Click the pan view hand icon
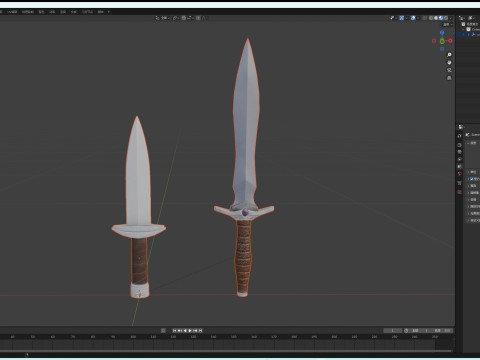 pyautogui.click(x=449, y=62)
